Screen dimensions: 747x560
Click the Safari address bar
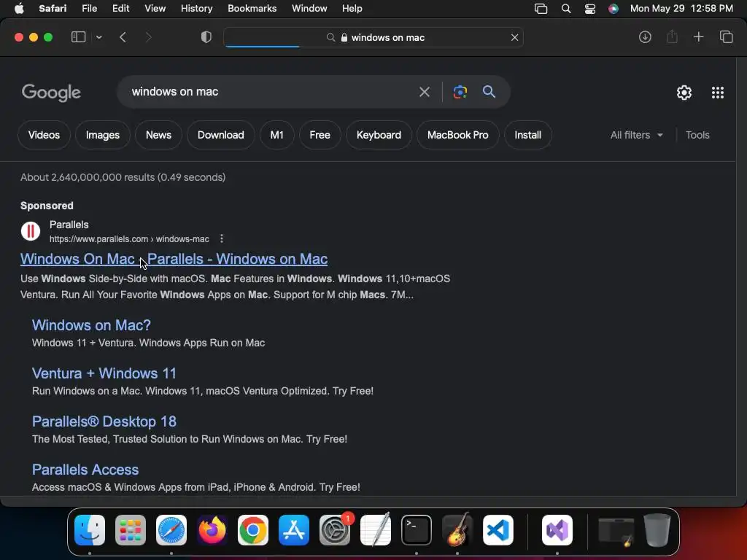click(373, 38)
